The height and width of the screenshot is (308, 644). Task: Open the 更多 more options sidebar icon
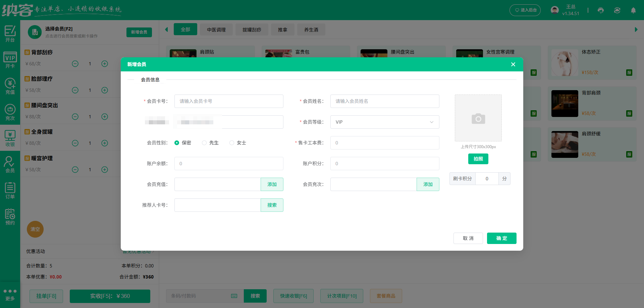point(10,294)
